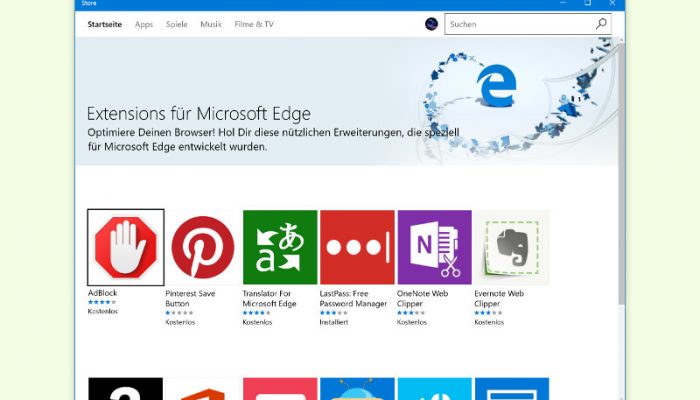The image size is (700, 400).
Task: Click the star rating of Pinterest Save Button
Action: (179, 313)
